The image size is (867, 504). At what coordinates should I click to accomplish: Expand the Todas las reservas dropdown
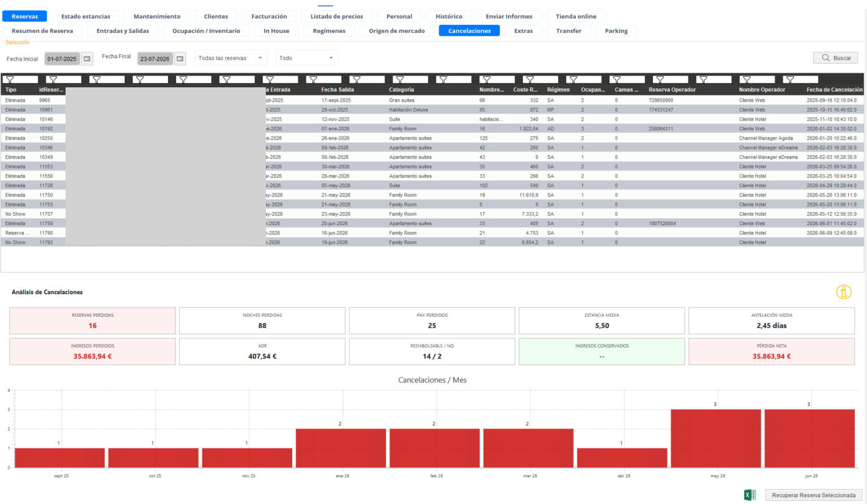coord(231,58)
